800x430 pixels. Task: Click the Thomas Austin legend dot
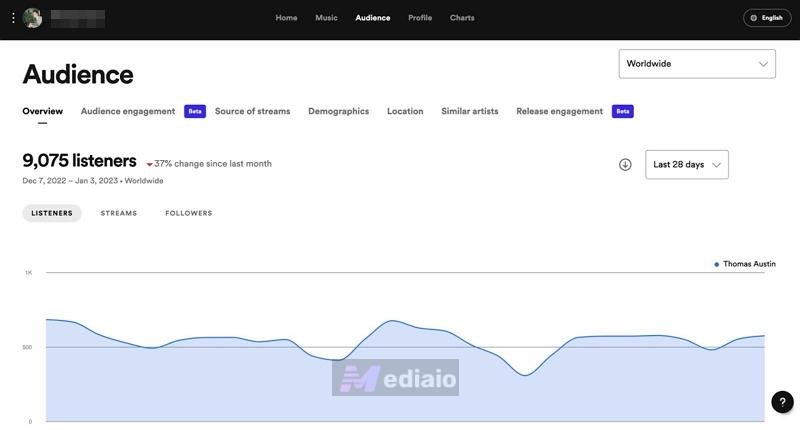[717, 264]
